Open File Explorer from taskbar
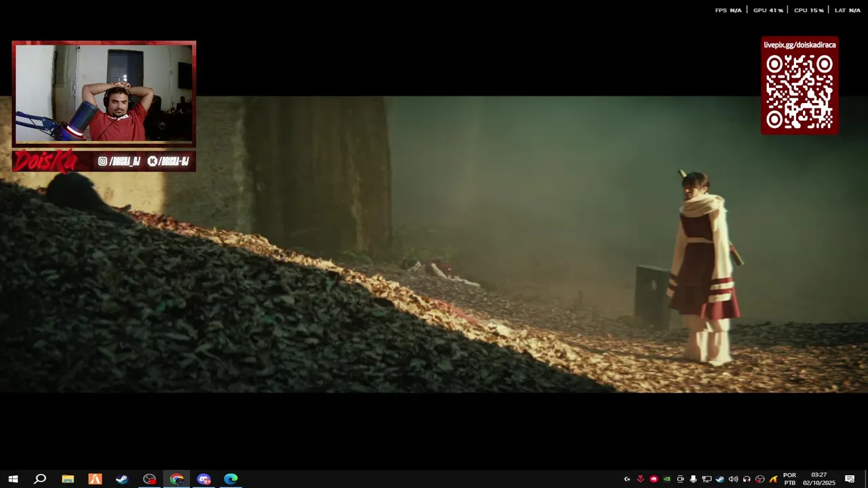 (x=68, y=479)
